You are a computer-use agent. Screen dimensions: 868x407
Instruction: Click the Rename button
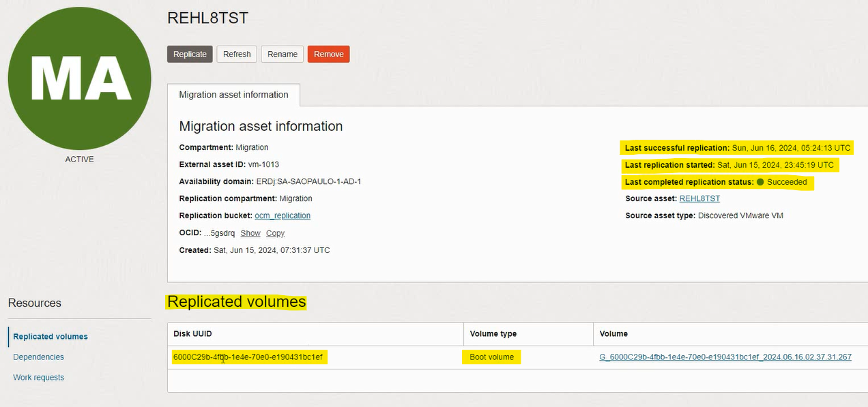click(x=283, y=55)
